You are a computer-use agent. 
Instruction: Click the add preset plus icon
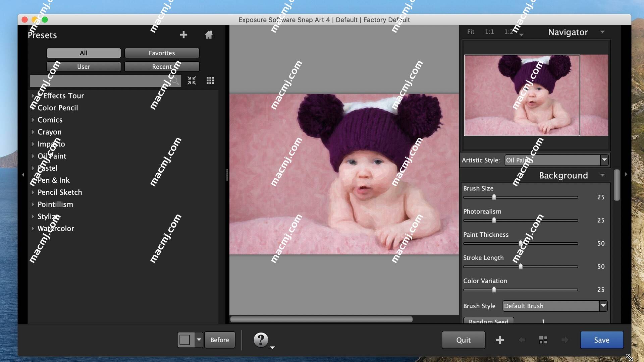183,35
